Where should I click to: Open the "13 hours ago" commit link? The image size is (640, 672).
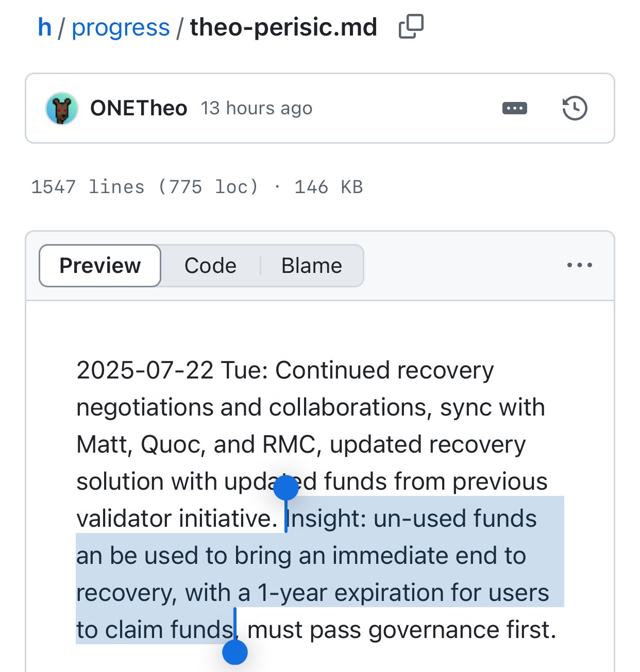256,108
